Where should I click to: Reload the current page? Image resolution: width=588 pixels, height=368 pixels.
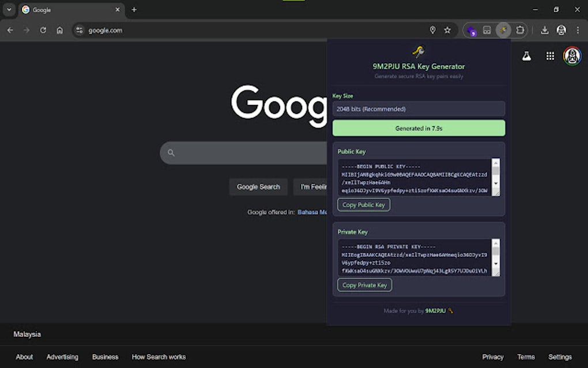(43, 29)
